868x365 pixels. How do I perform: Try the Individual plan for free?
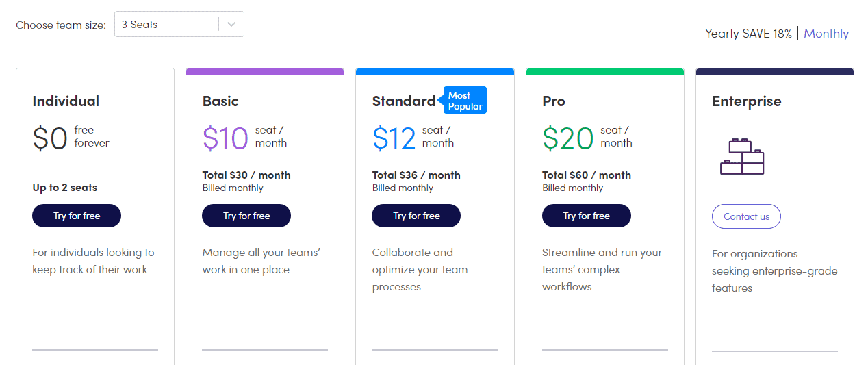click(x=77, y=216)
